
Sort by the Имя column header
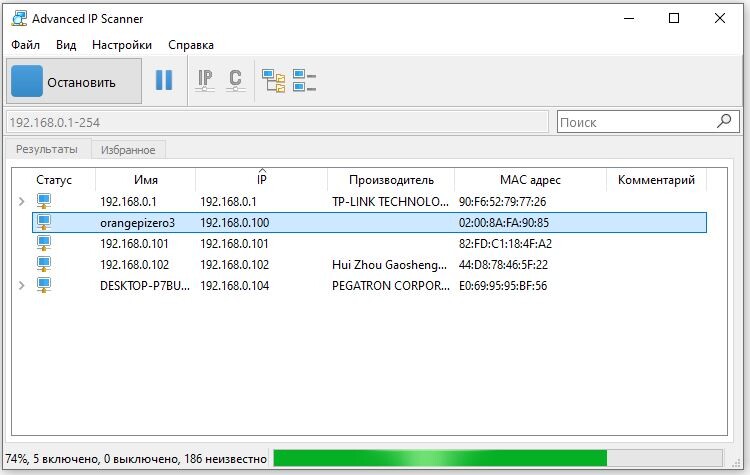click(x=146, y=180)
